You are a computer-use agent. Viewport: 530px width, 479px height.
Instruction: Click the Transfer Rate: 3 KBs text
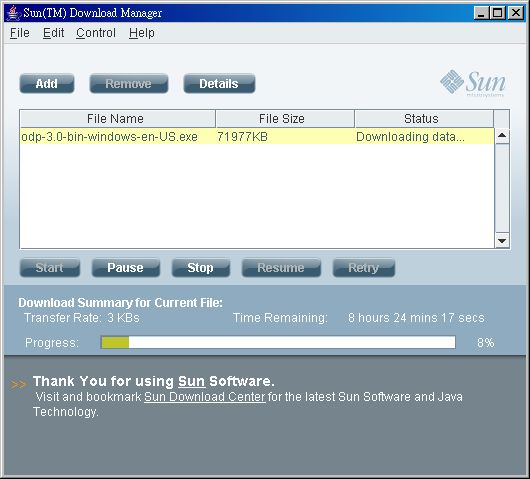pyautogui.click(x=82, y=318)
